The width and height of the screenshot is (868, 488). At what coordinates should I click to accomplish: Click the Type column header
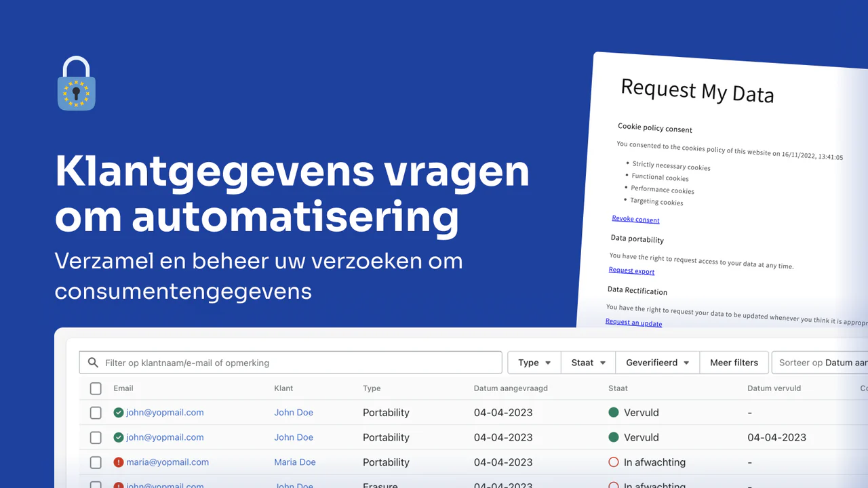[x=372, y=388]
